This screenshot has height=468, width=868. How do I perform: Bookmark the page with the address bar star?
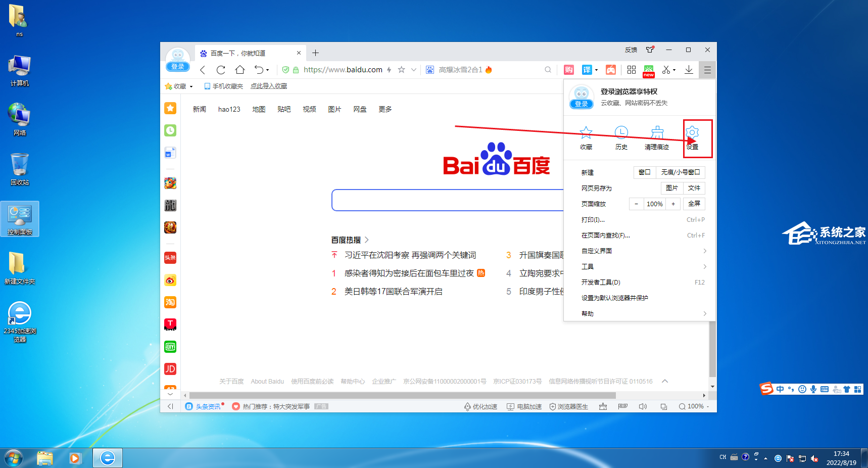tap(401, 70)
